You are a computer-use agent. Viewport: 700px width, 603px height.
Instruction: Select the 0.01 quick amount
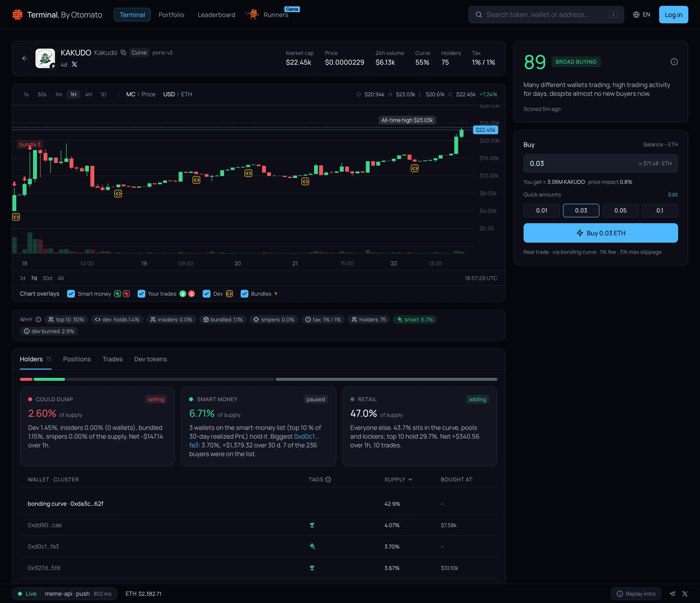(542, 210)
